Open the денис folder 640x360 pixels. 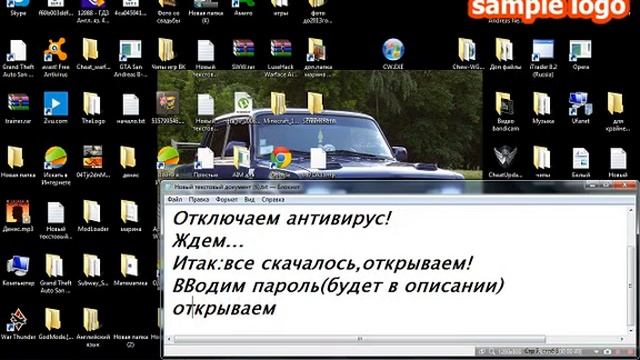coord(128,158)
